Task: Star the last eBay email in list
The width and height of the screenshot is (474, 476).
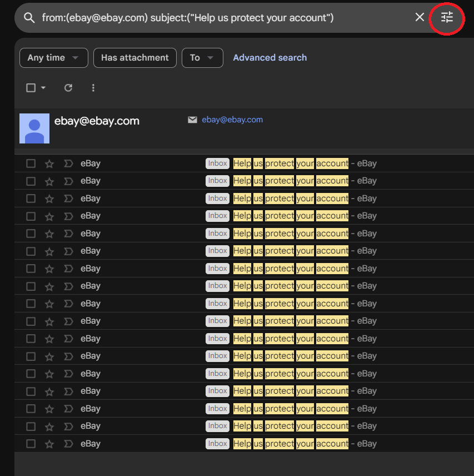Action: click(49, 444)
